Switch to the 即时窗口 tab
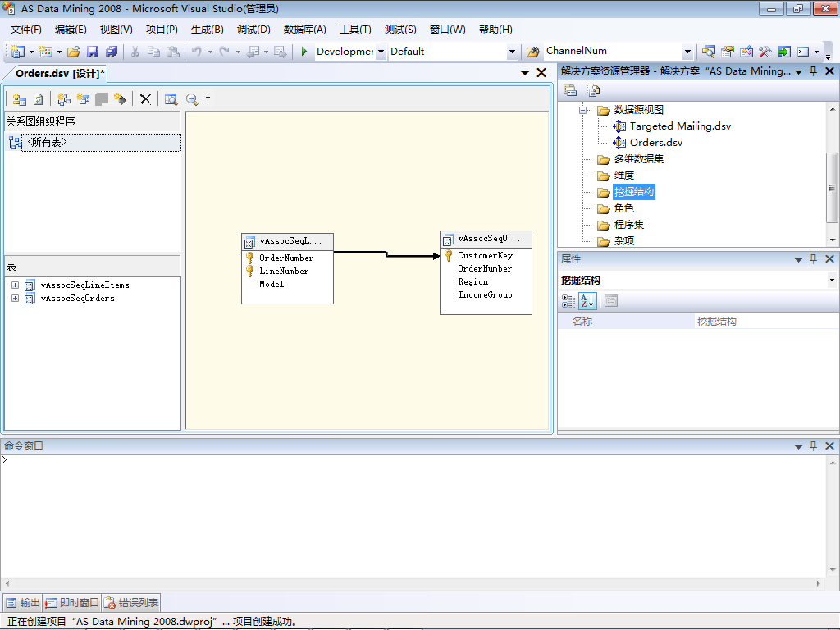The width and height of the screenshot is (840, 630). pos(72,603)
